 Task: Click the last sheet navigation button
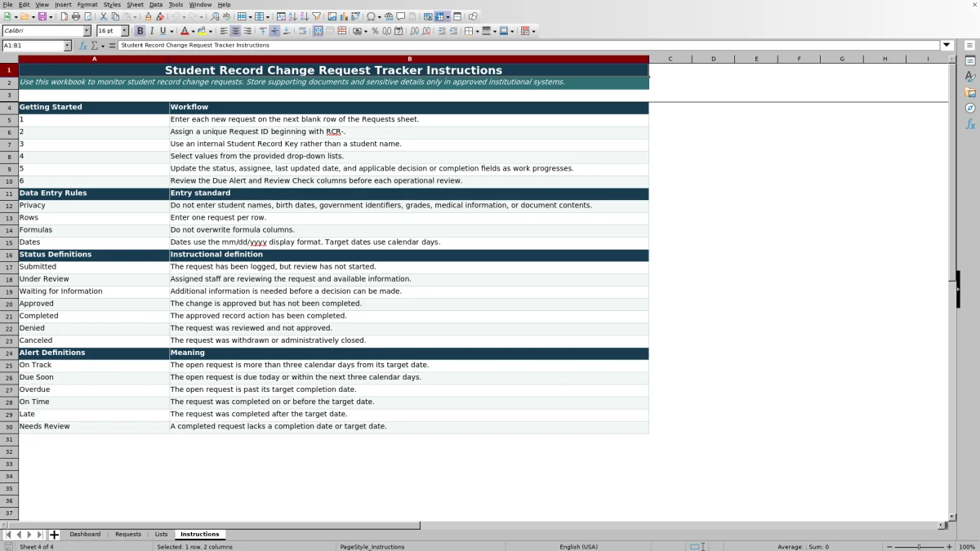tap(39, 535)
